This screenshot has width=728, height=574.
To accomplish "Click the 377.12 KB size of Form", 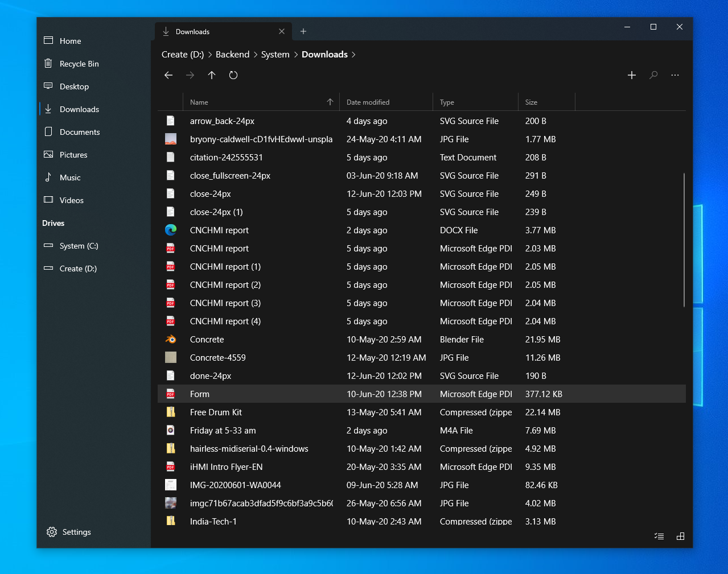I will tap(544, 394).
